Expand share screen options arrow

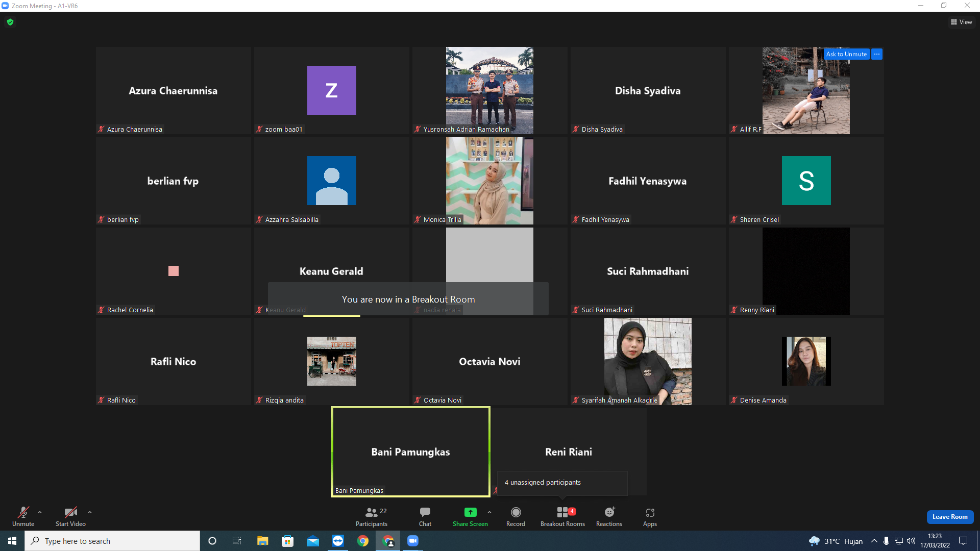489,512
